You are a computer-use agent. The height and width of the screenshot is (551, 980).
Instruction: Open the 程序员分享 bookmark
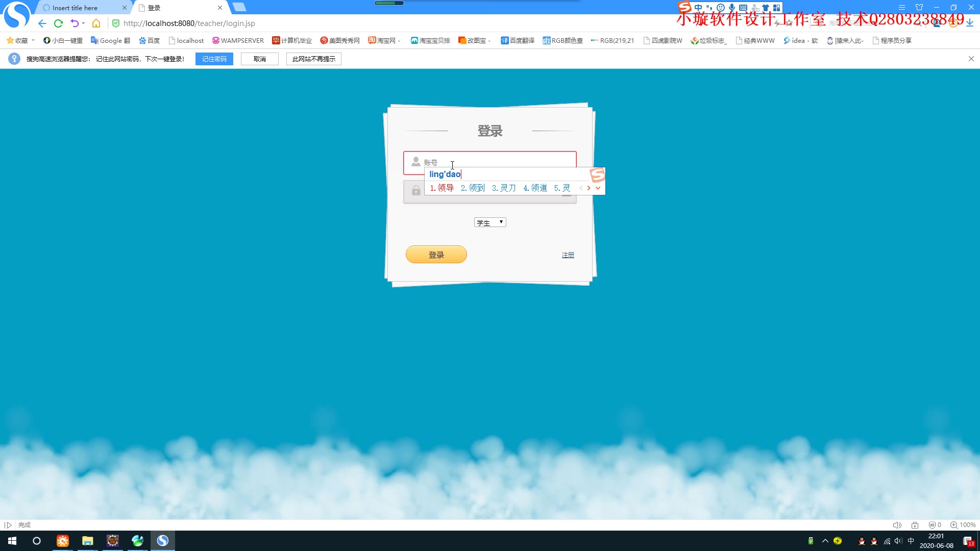tap(892, 40)
